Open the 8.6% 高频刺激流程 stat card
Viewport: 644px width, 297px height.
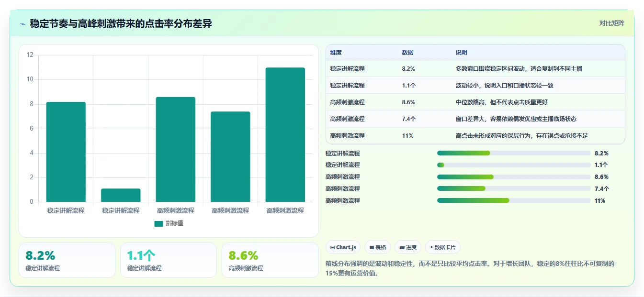pyautogui.click(x=270, y=260)
